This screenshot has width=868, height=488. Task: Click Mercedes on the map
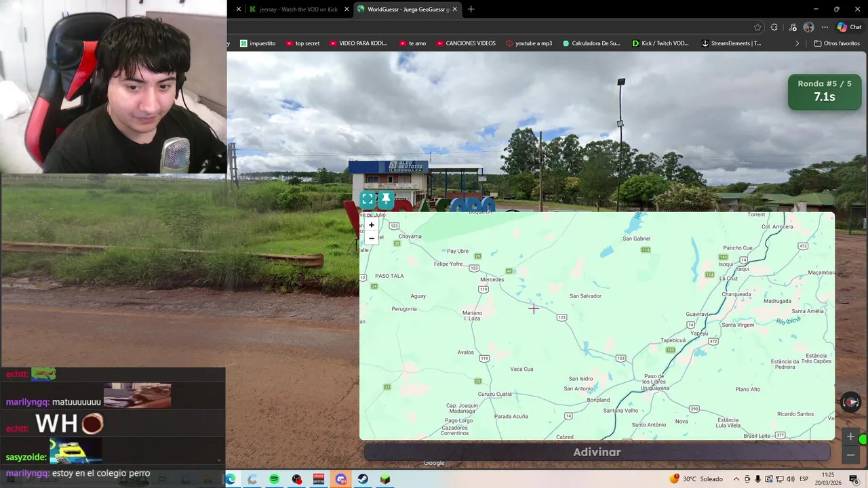pyautogui.click(x=492, y=279)
